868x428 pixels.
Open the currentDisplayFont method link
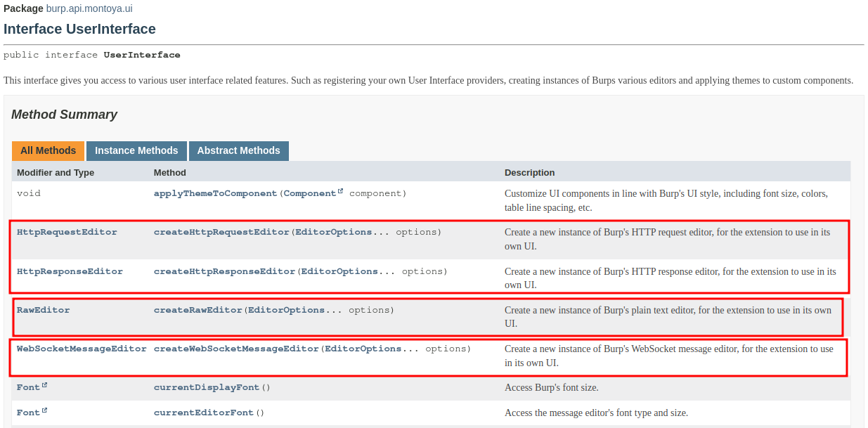point(206,387)
